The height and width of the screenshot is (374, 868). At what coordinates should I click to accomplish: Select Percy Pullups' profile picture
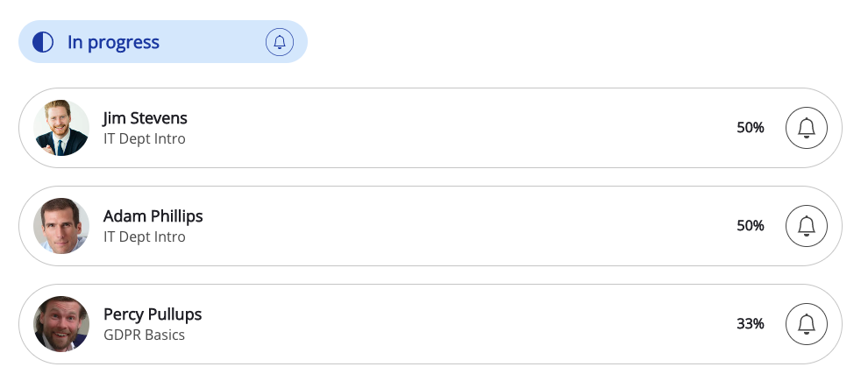point(61,324)
